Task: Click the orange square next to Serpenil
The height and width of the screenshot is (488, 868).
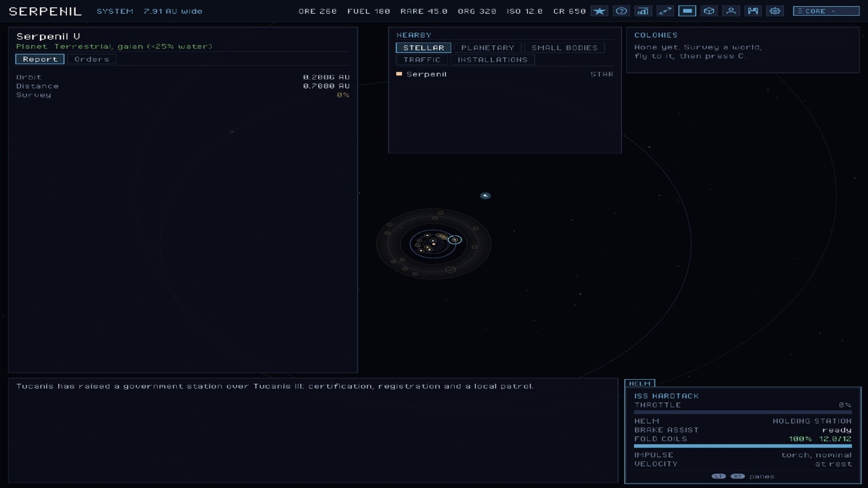Action: pos(399,74)
